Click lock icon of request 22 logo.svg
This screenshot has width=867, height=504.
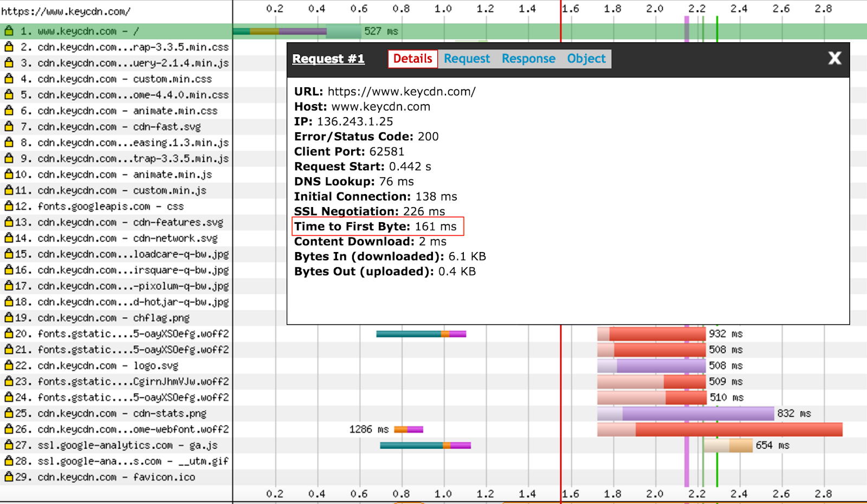[9, 365]
